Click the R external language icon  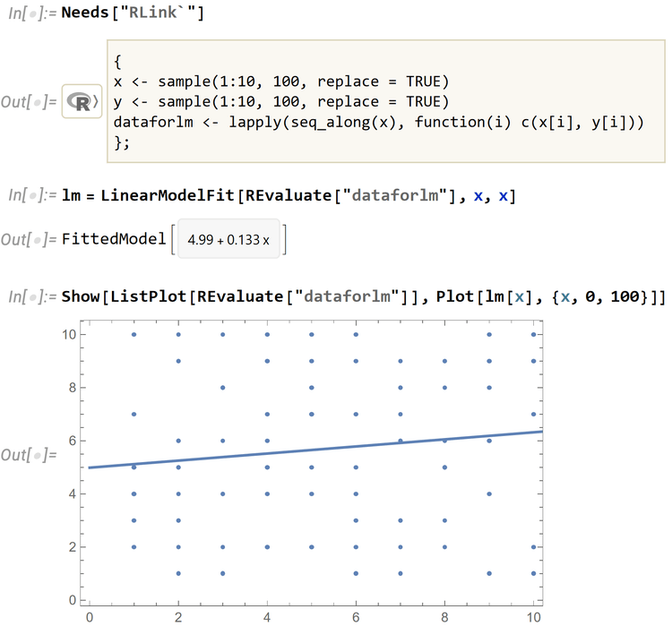(x=82, y=101)
